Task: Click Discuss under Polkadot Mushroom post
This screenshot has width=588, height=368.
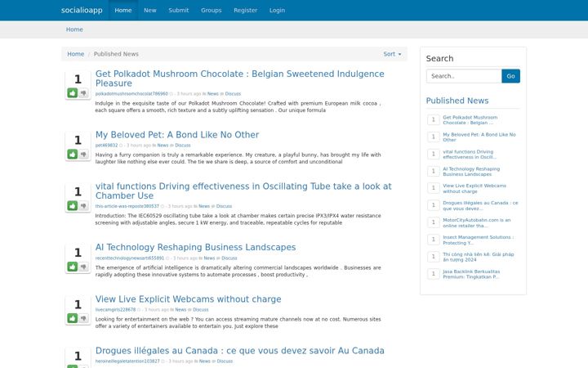Action: coord(233,94)
